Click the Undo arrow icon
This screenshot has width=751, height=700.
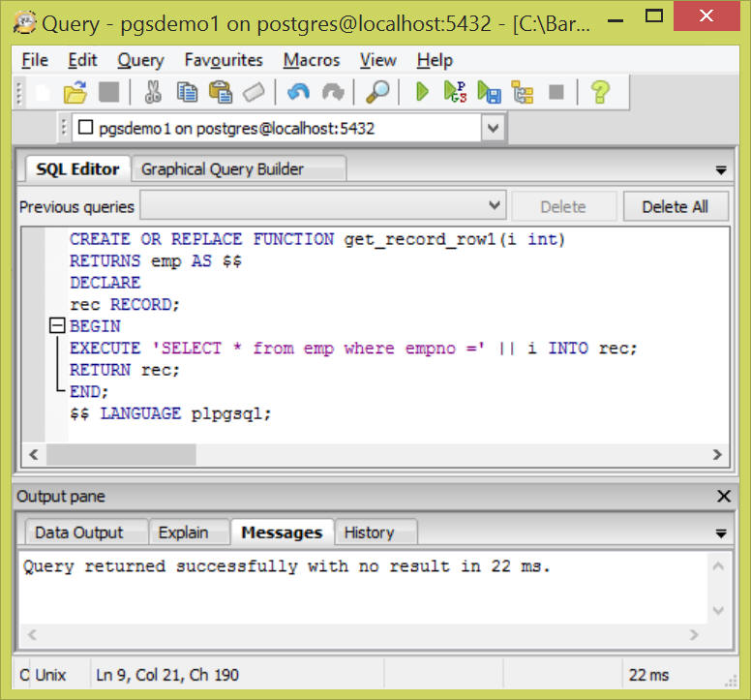298,92
